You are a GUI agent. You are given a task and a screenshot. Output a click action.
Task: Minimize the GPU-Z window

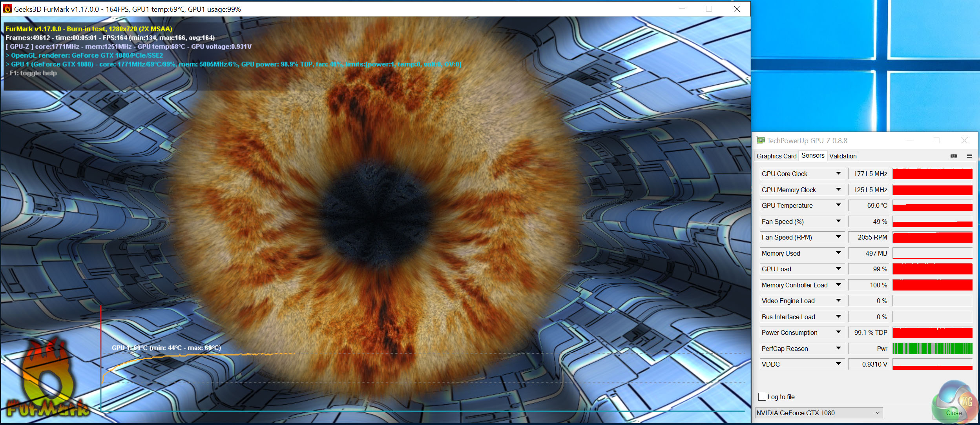tap(909, 140)
